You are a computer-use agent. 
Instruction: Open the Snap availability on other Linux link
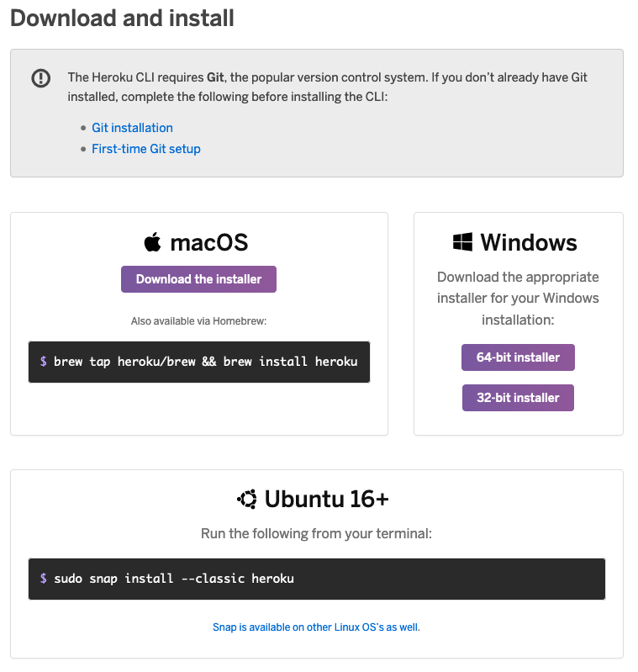coord(316,627)
